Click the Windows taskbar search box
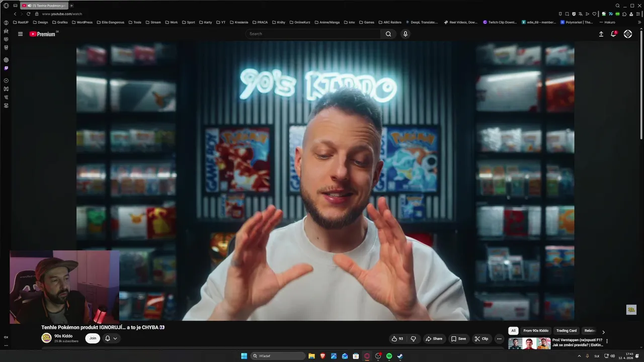 coord(278,356)
